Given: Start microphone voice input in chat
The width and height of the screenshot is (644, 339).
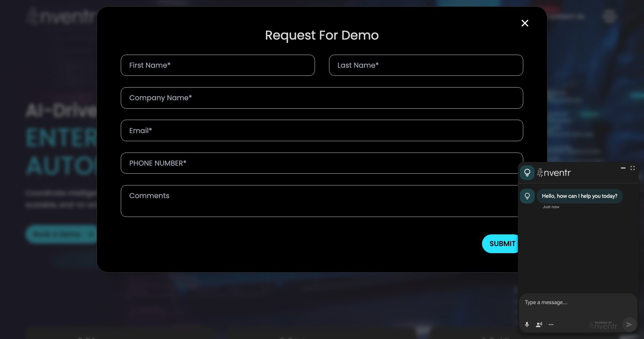Looking at the screenshot, I should click(x=527, y=325).
